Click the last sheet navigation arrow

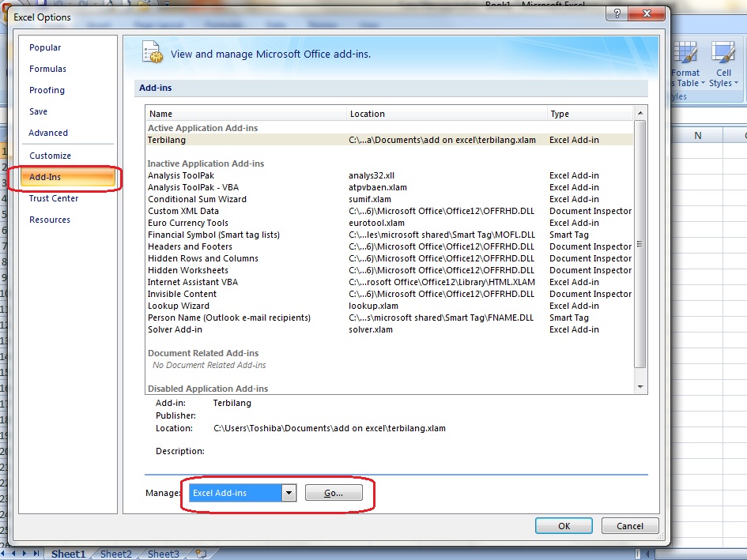[x=36, y=554]
